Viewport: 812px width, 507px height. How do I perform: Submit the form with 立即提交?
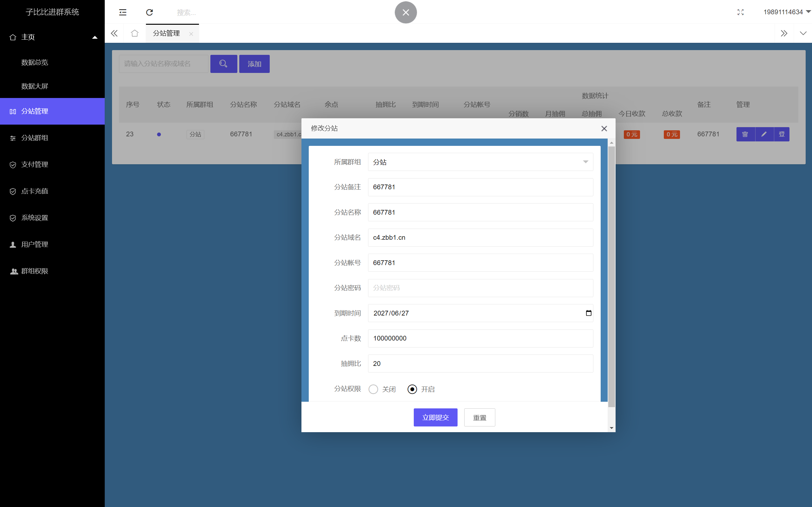point(435,418)
